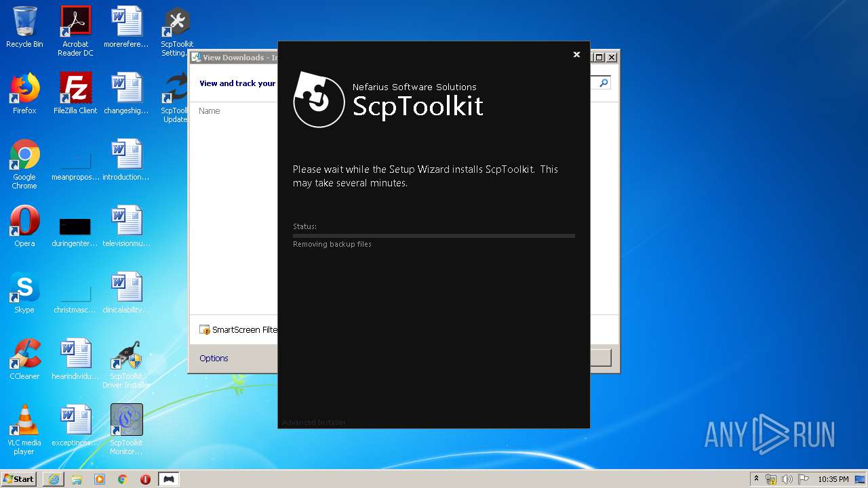Click Options link in View Downloads window

pos(214,358)
